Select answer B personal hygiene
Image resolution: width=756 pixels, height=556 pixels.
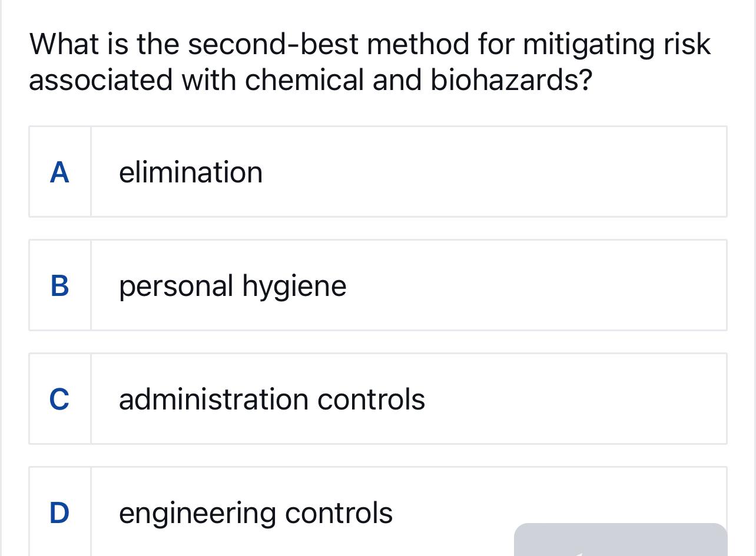coord(377,285)
